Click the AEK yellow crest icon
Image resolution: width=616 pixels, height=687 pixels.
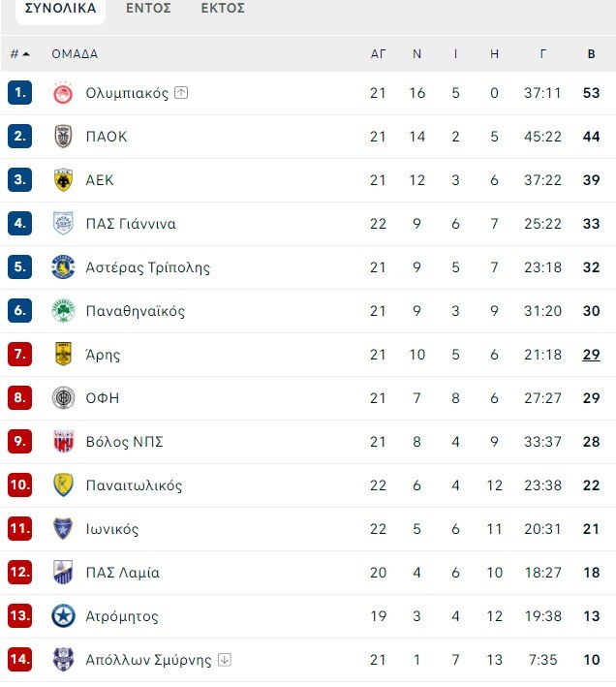tap(63, 180)
